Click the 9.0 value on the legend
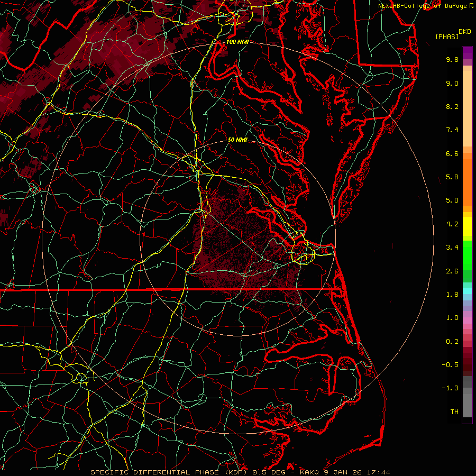The width and height of the screenshot is (476, 476). click(x=452, y=83)
